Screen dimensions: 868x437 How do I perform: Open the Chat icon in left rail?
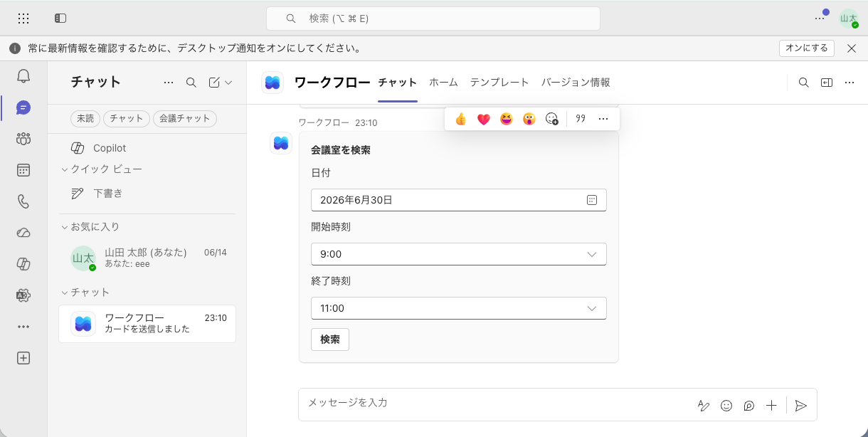(x=23, y=108)
